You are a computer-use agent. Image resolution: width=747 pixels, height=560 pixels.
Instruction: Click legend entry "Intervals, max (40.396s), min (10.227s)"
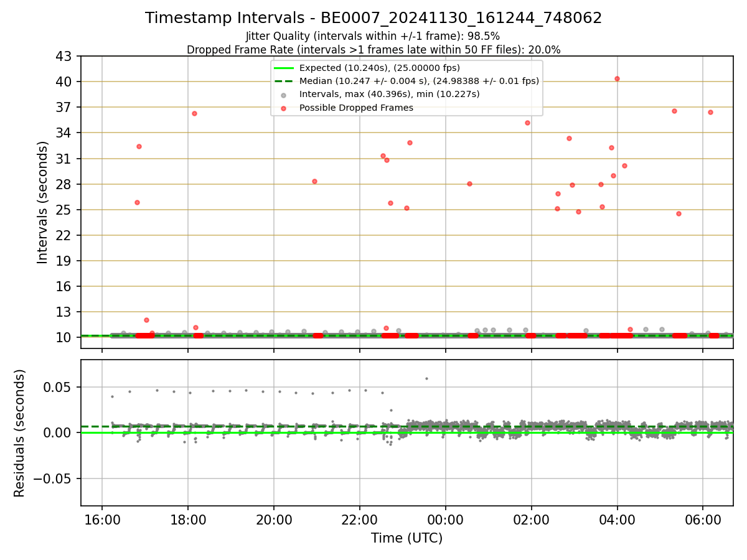(390, 94)
